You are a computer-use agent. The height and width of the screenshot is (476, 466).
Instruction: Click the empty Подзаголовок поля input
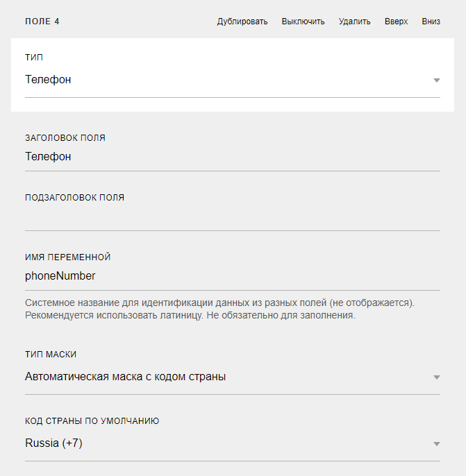tap(232, 217)
